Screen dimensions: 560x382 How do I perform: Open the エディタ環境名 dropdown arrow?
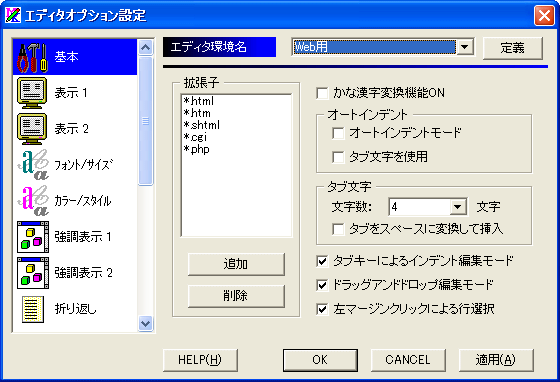tap(465, 47)
